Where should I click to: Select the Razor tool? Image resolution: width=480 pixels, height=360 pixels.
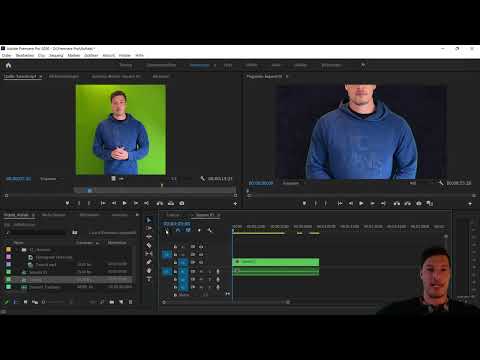pos(149,245)
